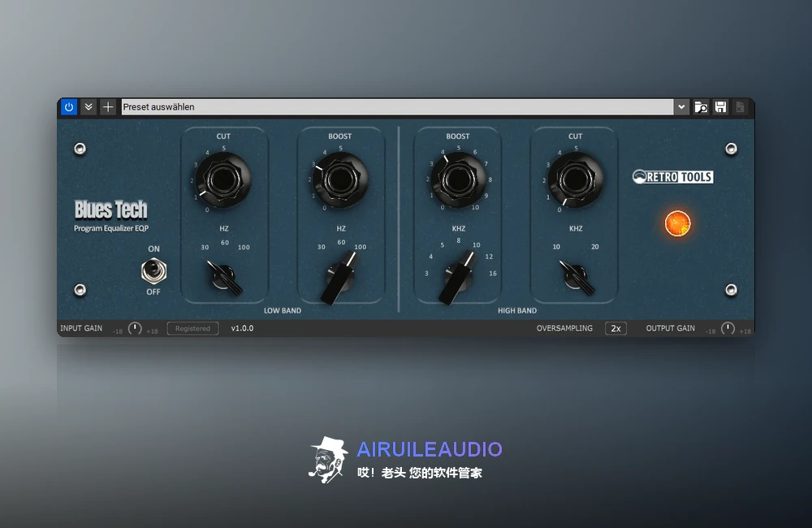The width and height of the screenshot is (812, 528).
Task: Click the Low Band BOOST gain knob
Action: 340,180
